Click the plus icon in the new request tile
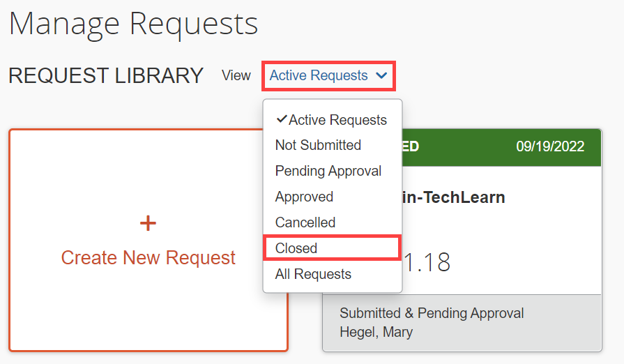The height and width of the screenshot is (364, 624). click(x=148, y=223)
